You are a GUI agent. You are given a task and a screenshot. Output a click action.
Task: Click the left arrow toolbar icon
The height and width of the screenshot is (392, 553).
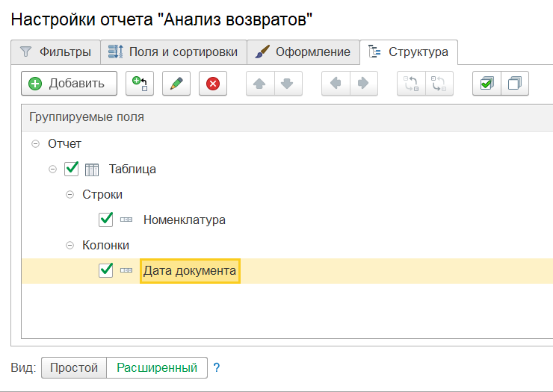[x=336, y=84]
